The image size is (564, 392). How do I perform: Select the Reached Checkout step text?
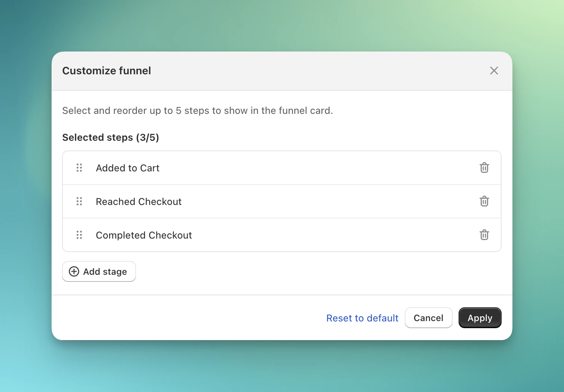[x=139, y=202]
